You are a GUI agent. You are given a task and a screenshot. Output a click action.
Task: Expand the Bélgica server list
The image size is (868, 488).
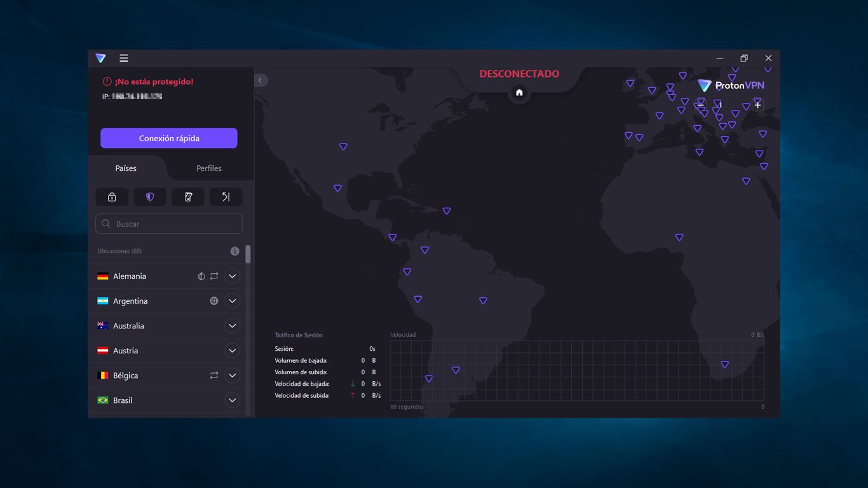[x=233, y=376]
